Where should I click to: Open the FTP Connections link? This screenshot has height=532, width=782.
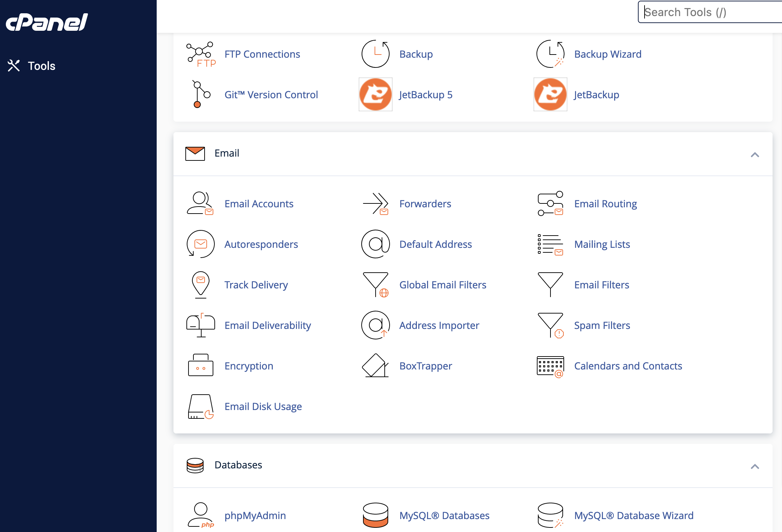pyautogui.click(x=262, y=54)
